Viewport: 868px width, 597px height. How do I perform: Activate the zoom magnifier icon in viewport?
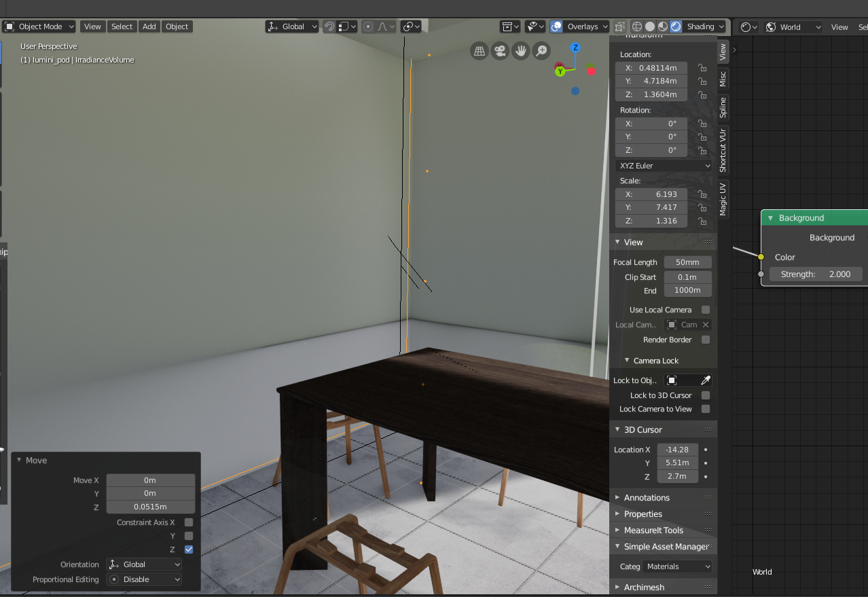pyautogui.click(x=541, y=50)
